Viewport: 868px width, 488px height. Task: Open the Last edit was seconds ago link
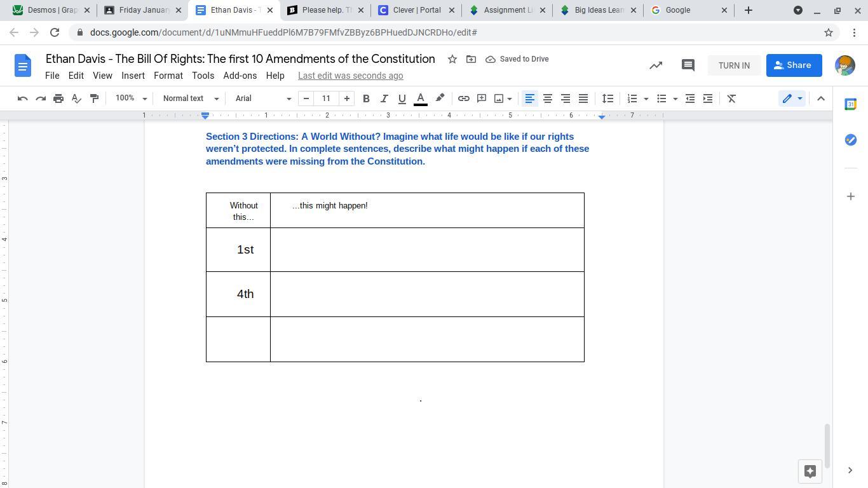tap(350, 76)
